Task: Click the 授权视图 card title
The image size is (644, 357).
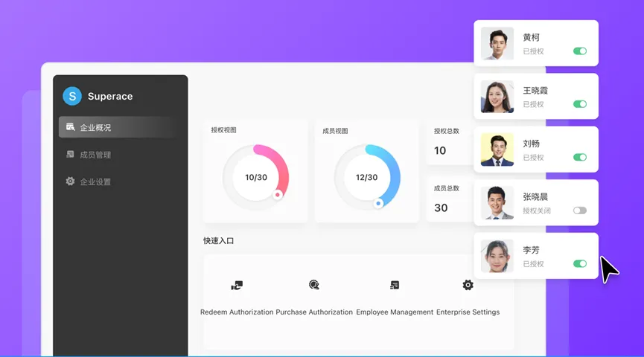Action: pyautogui.click(x=224, y=130)
